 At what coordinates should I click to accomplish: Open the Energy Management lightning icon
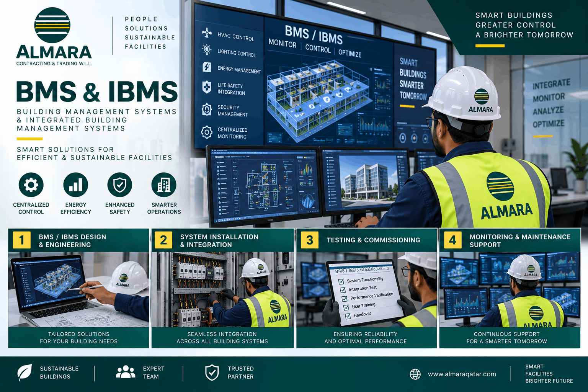click(207, 67)
